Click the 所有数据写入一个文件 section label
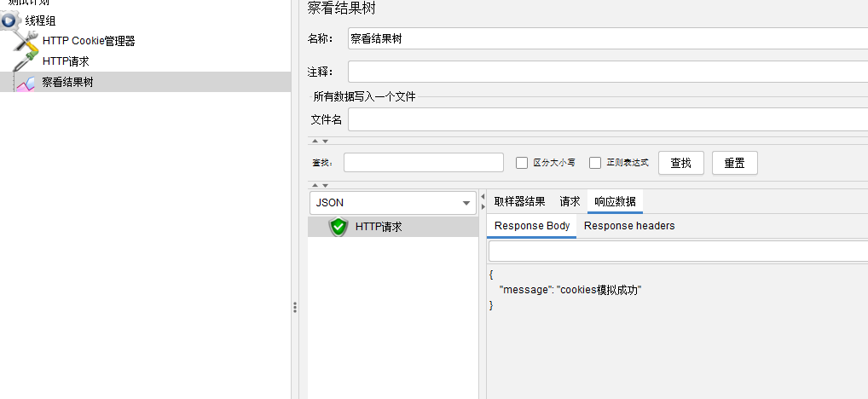868x399 pixels. point(364,97)
